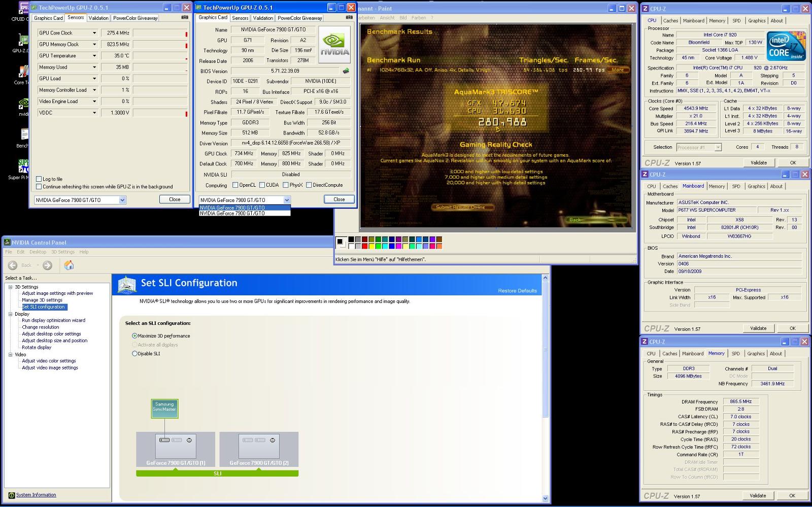Open PowerColor Giveaway tab in GPU-Z Sensors window
Screen dimensions: 812x507
click(136, 18)
